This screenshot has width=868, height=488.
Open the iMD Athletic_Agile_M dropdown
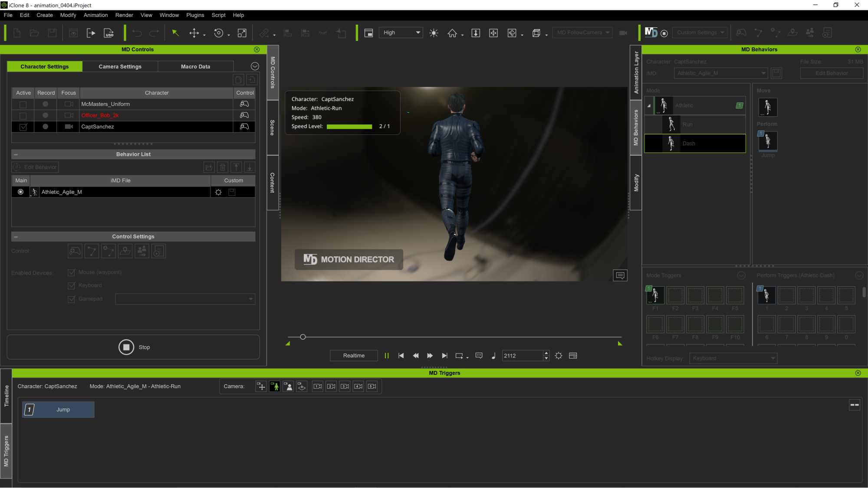click(720, 73)
